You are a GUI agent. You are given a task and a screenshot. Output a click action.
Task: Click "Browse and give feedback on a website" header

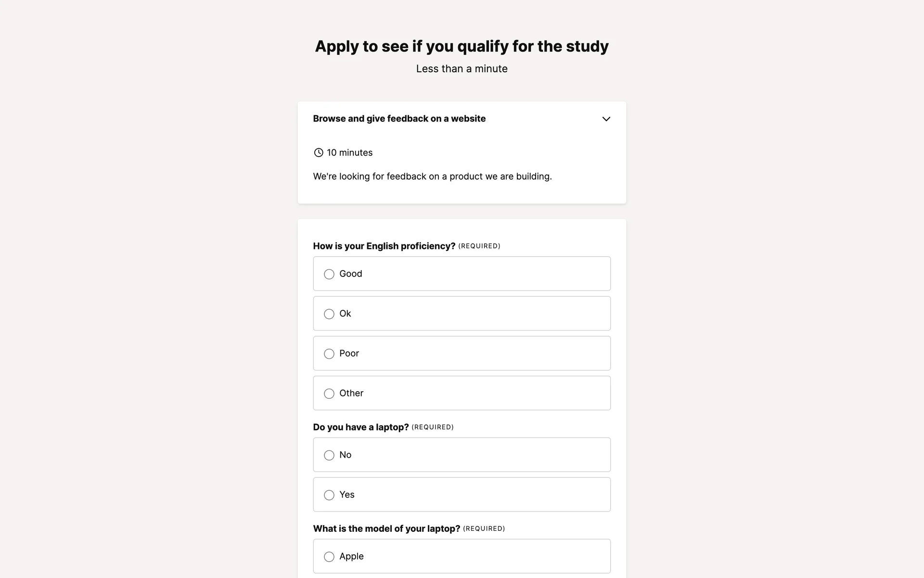click(x=399, y=118)
